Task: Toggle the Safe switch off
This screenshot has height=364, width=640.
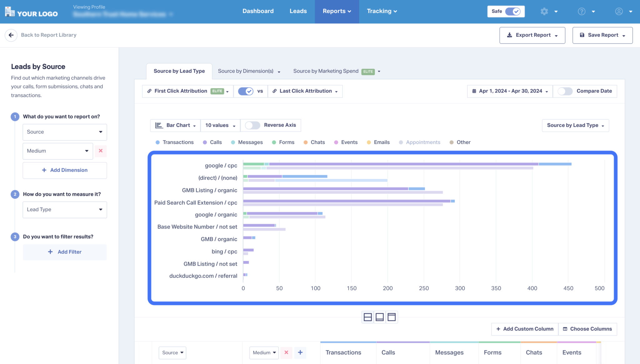Action: (x=513, y=11)
